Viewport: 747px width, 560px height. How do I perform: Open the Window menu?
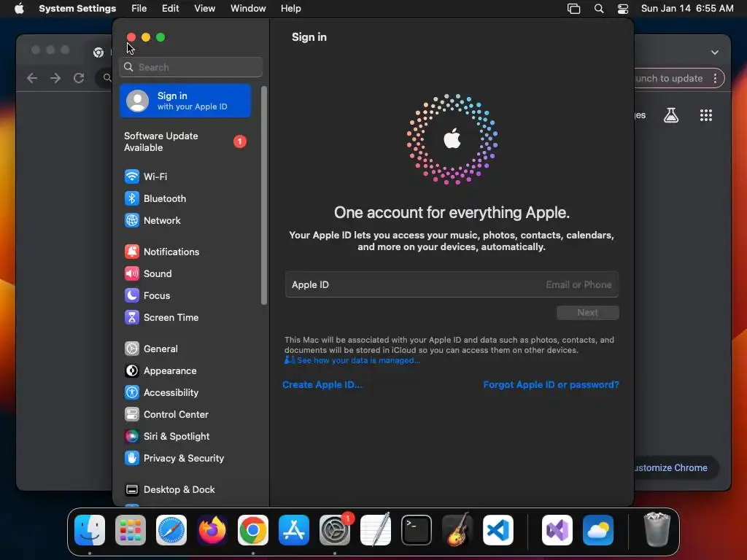pyautogui.click(x=248, y=9)
